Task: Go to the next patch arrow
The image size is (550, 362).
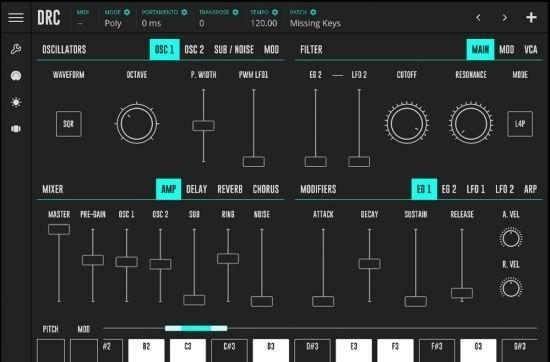Action: click(x=504, y=18)
